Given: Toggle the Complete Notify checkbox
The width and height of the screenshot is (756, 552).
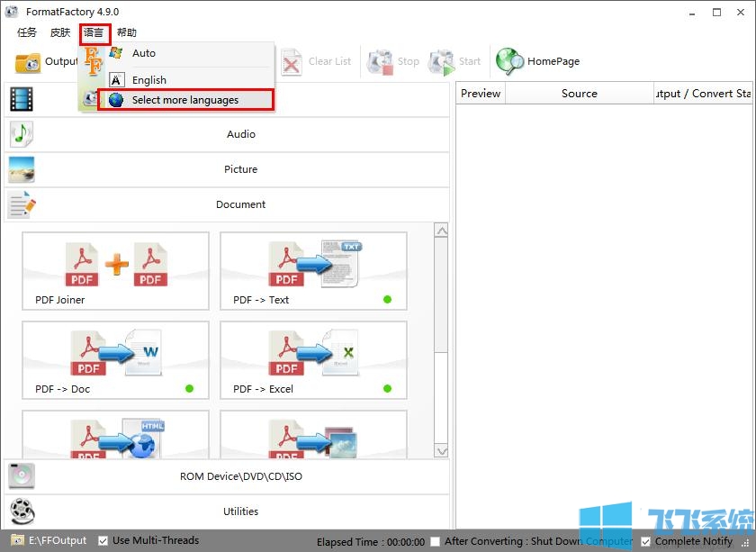Looking at the screenshot, I should coord(645,541).
